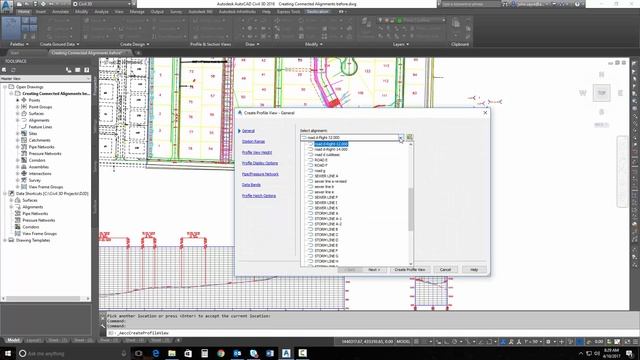Viewport: 640px width, 360px height.
Task: Select 'ROAD E' in alignment list
Action: point(321,160)
